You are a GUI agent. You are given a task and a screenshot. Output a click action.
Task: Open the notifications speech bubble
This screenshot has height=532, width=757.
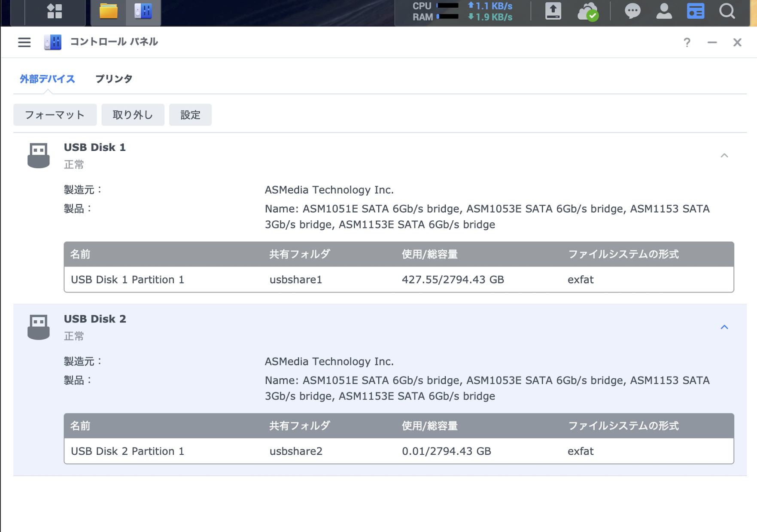click(632, 12)
